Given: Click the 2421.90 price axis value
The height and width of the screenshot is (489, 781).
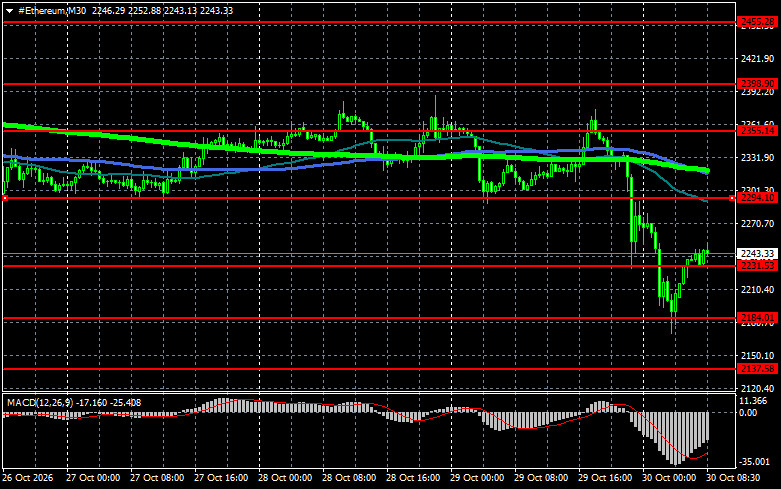Looking at the screenshot, I should click(x=758, y=59).
